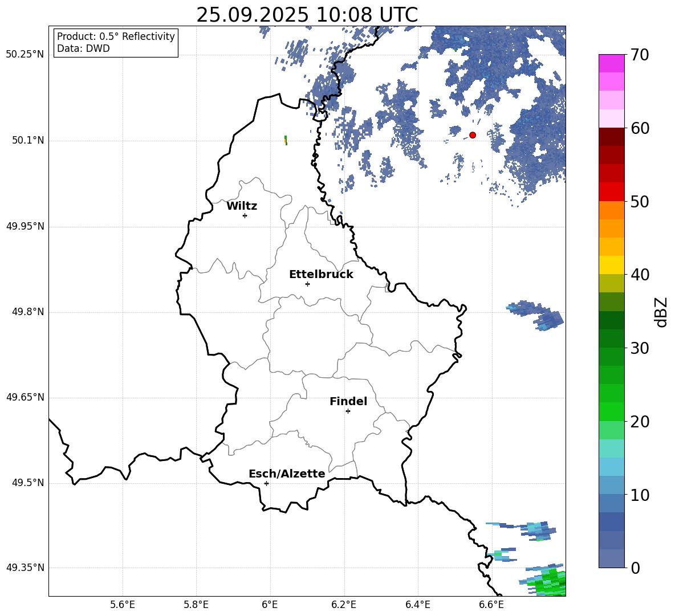The width and height of the screenshot is (675, 616).
Task: Click the 6.4°E longitude label
Action: click(x=417, y=605)
